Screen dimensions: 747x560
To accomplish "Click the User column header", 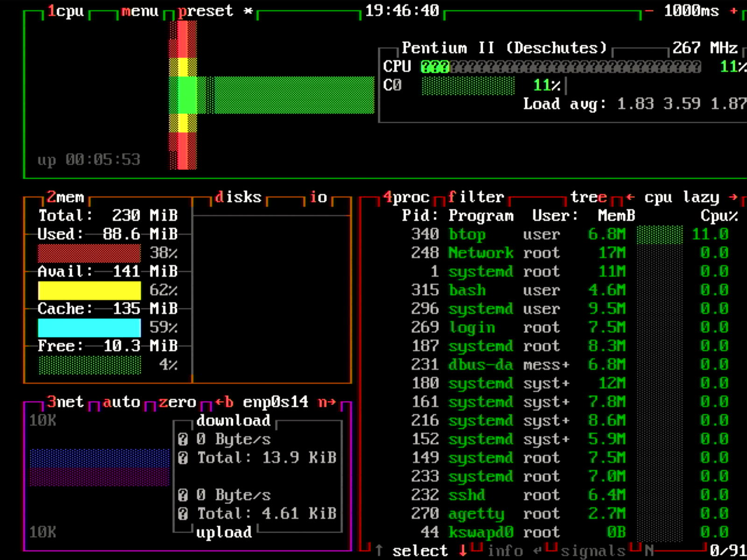I will pyautogui.click(x=556, y=216).
